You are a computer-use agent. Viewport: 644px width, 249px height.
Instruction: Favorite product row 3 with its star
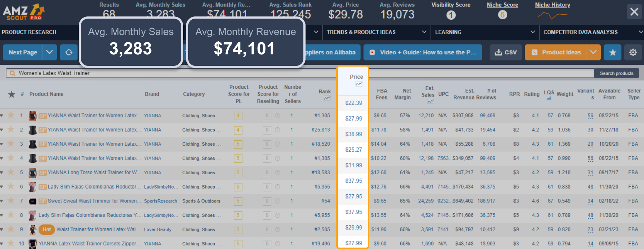[x=11, y=143]
